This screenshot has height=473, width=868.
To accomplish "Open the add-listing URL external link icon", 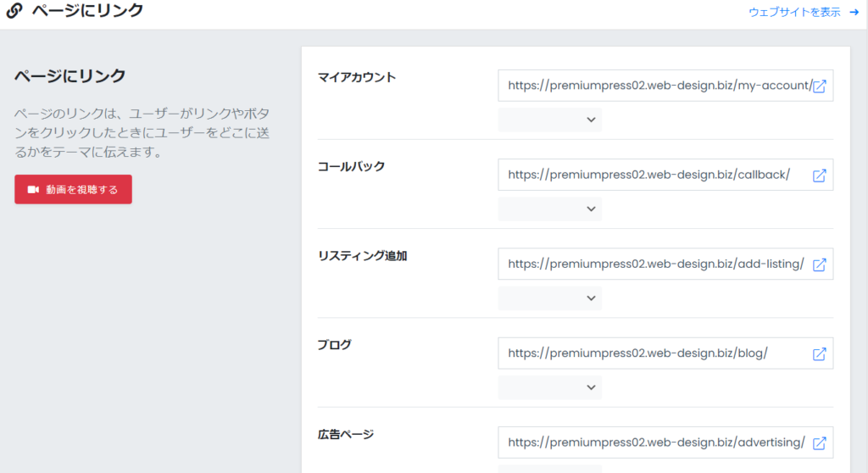I will tap(820, 264).
